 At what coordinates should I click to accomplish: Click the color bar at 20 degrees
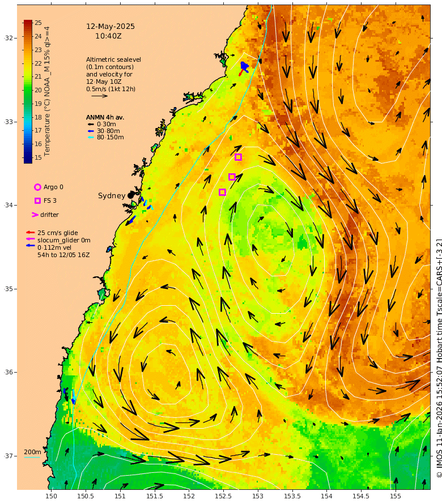(28, 90)
